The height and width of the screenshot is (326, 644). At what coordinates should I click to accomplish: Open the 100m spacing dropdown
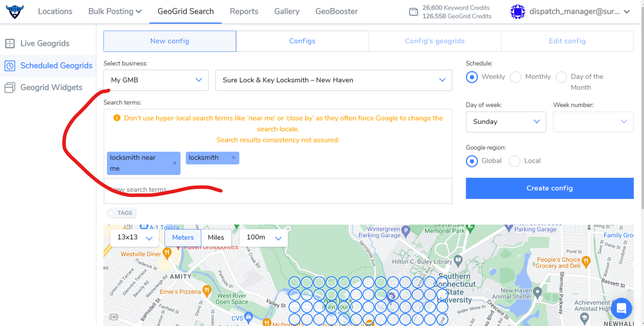(x=264, y=238)
